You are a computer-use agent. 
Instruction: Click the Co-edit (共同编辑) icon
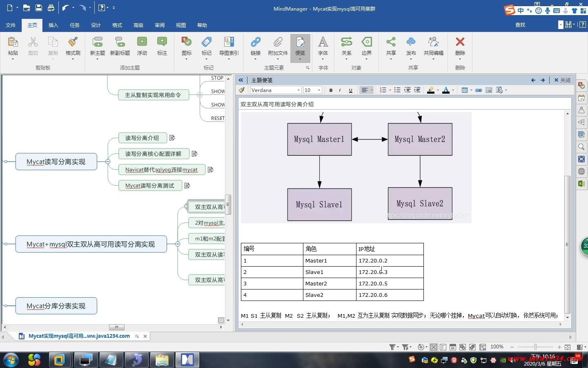(434, 42)
